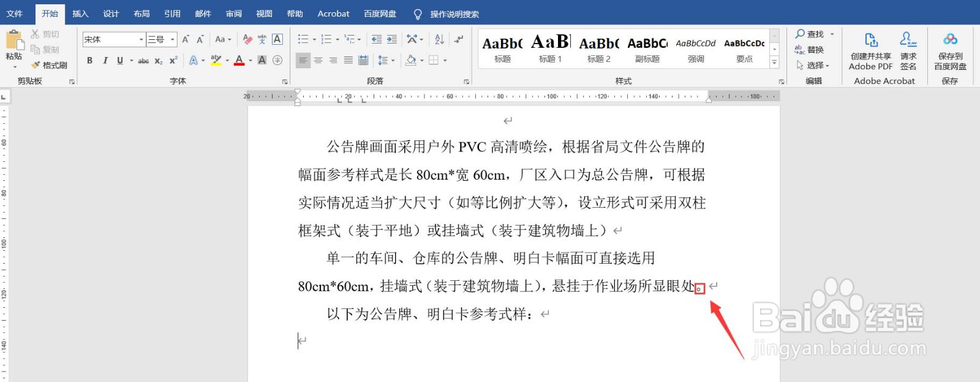The width and height of the screenshot is (980, 382).
Task: Toggle character shading
Action: point(262,60)
